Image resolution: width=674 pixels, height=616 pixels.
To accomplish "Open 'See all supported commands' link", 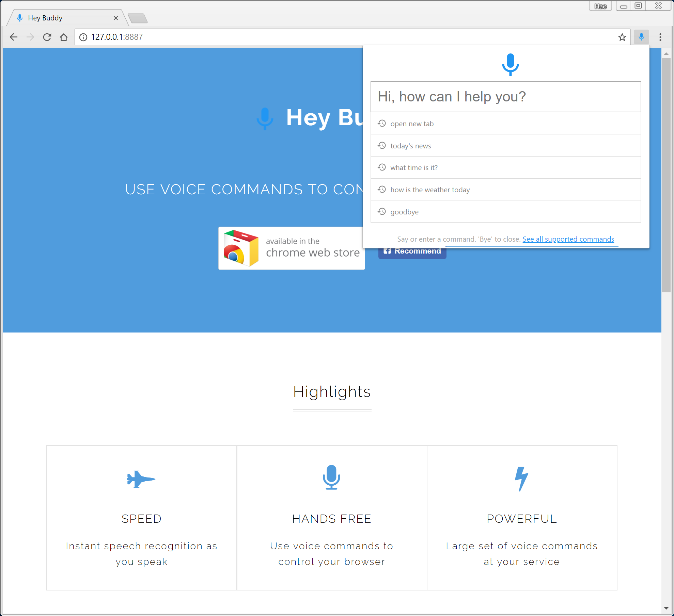I will pos(568,239).
